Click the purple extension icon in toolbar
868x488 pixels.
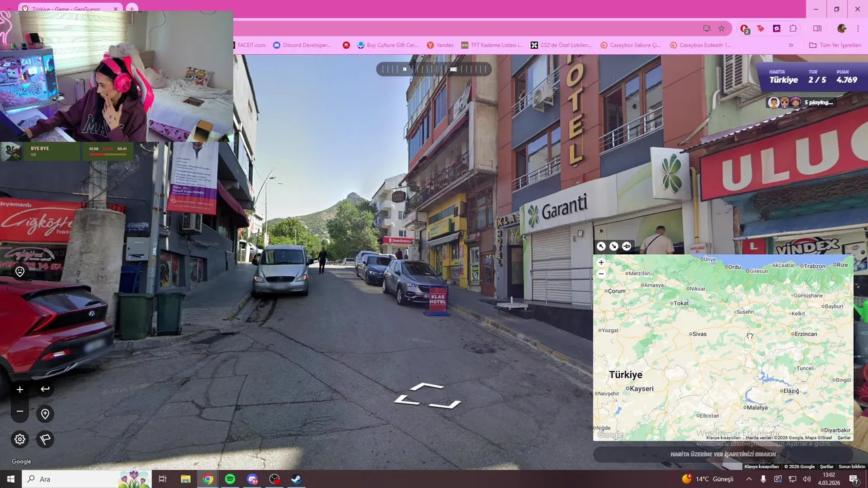coord(776,28)
